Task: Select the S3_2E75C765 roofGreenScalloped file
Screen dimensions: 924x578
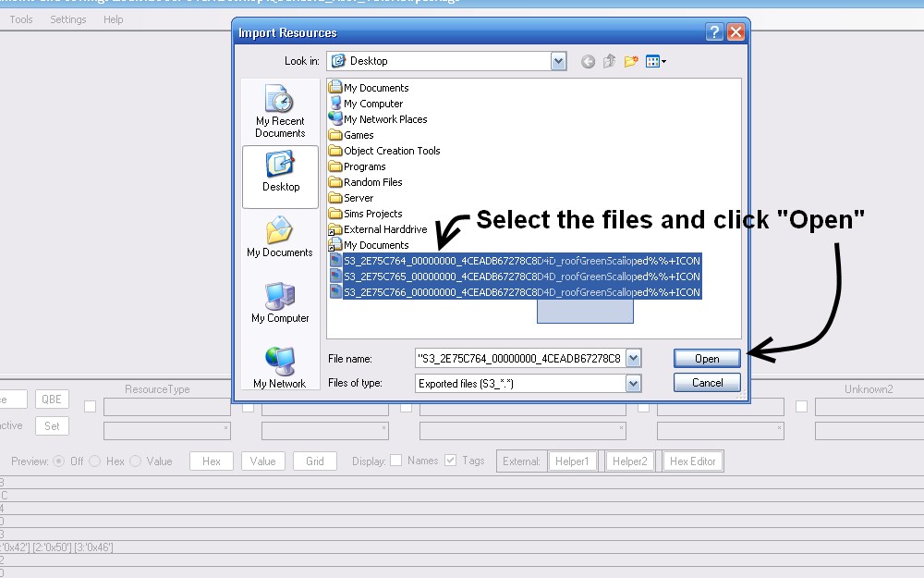Action: (x=521, y=277)
